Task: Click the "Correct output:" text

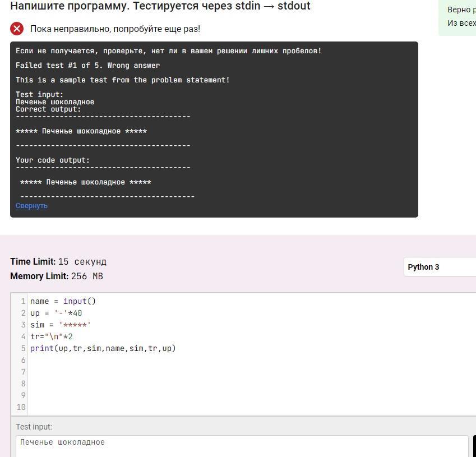Action: pos(48,109)
